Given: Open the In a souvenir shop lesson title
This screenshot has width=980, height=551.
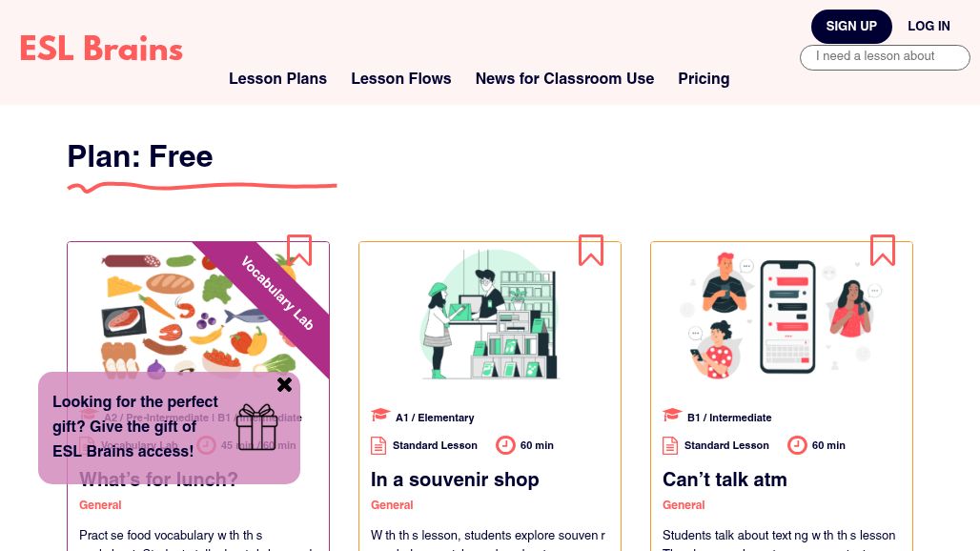Looking at the screenshot, I should (455, 480).
